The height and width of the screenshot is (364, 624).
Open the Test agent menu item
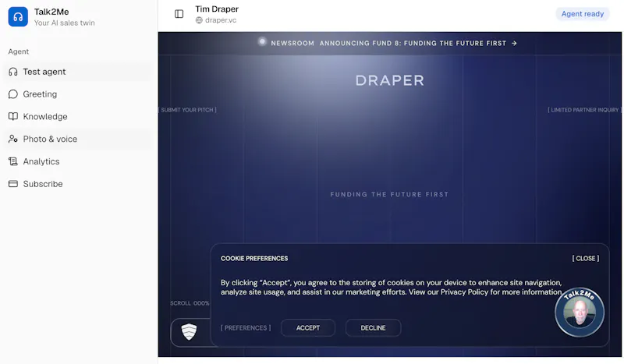pos(78,72)
